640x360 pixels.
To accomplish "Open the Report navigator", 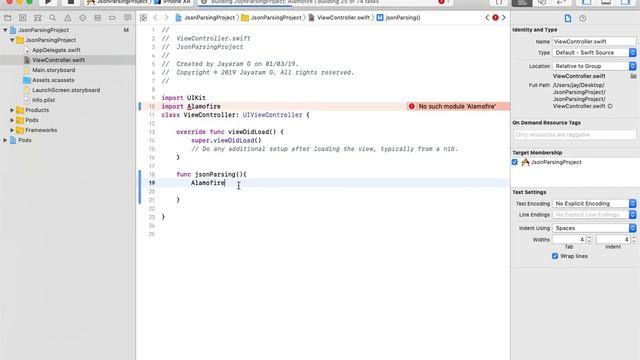I will click(x=127, y=18).
